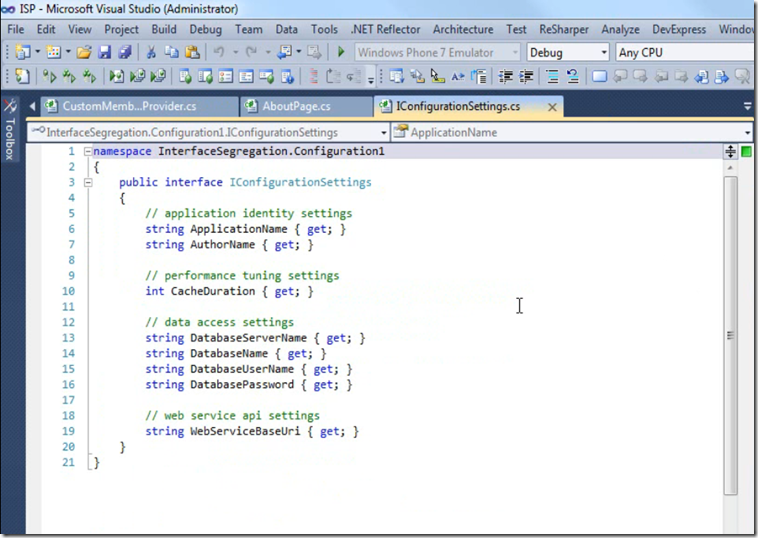This screenshot has height=538, width=758.
Task: Open the Architecture menu
Action: [463, 29]
